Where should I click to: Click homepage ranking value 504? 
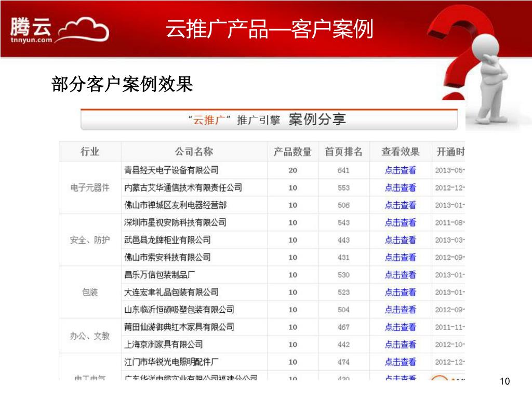click(x=343, y=310)
